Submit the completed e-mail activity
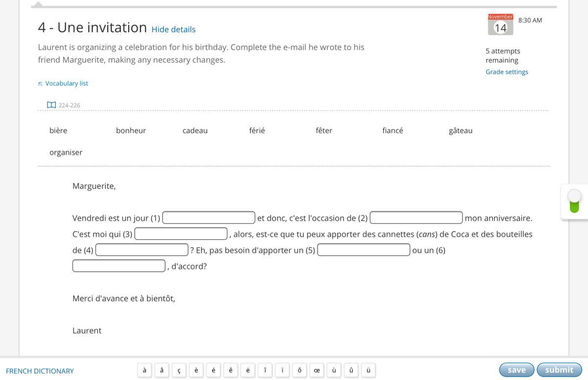Image resolution: width=588 pixels, height=380 pixels. pyautogui.click(x=559, y=370)
